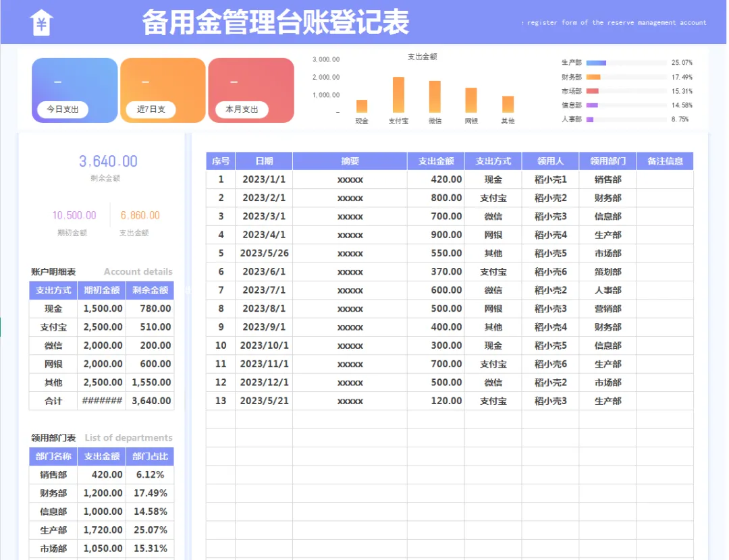Select 510.00 Alipay remaining cell
Screen dimensions: 729x560
[150, 327]
